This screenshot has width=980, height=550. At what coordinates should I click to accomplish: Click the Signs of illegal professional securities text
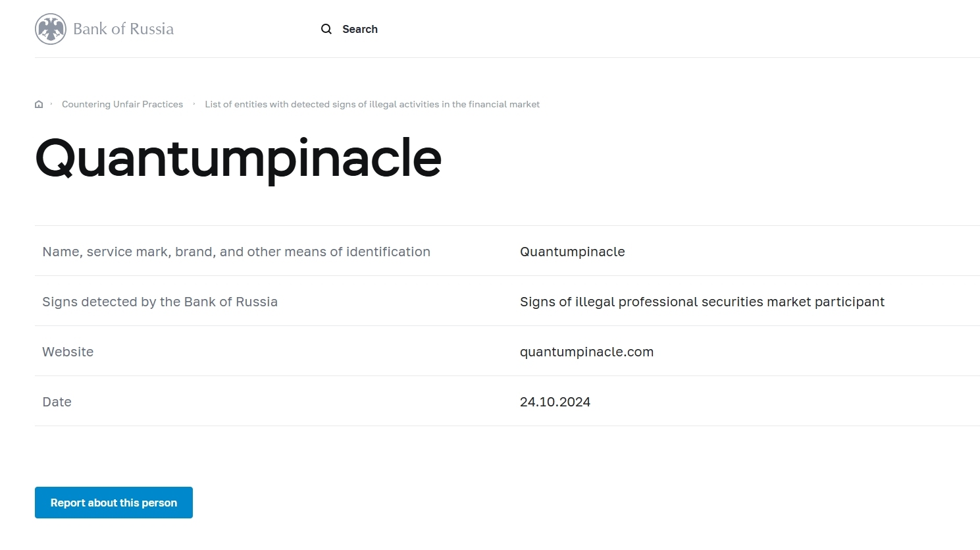tap(702, 302)
